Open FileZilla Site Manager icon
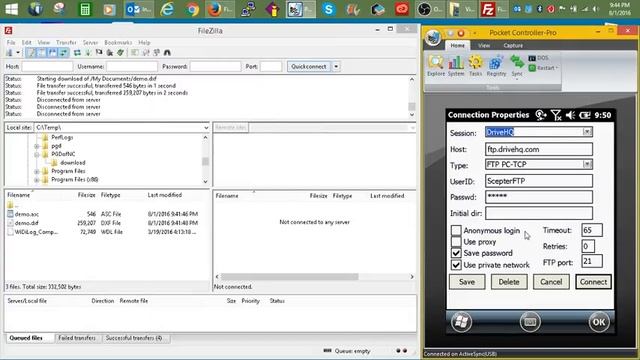The image size is (640, 360). coord(9,53)
